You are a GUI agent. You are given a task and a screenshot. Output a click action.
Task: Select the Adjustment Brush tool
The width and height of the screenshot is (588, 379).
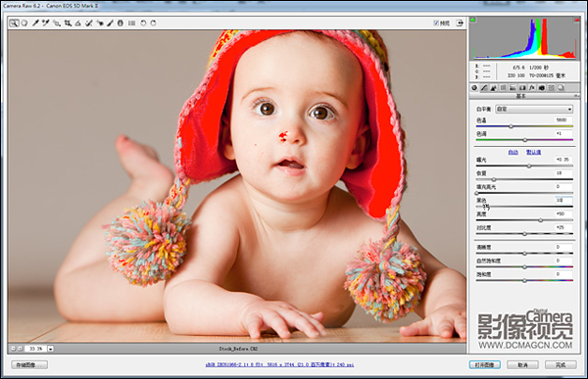[110, 24]
